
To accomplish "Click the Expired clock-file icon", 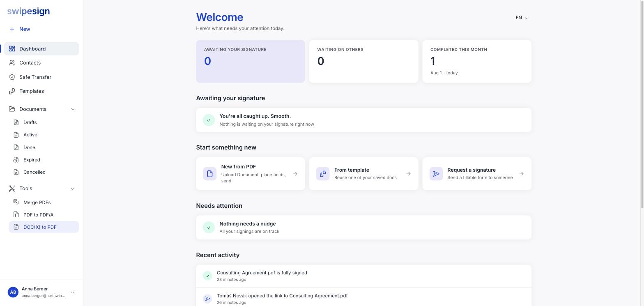I will point(16,160).
